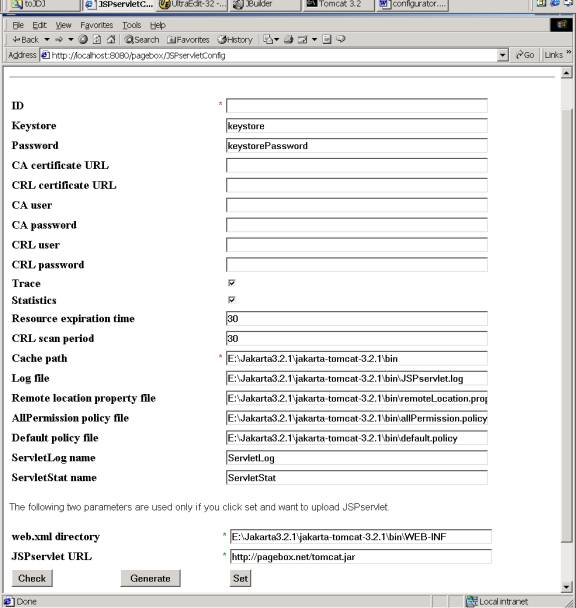Open the Forward history dropdown arrow

pos(71,40)
